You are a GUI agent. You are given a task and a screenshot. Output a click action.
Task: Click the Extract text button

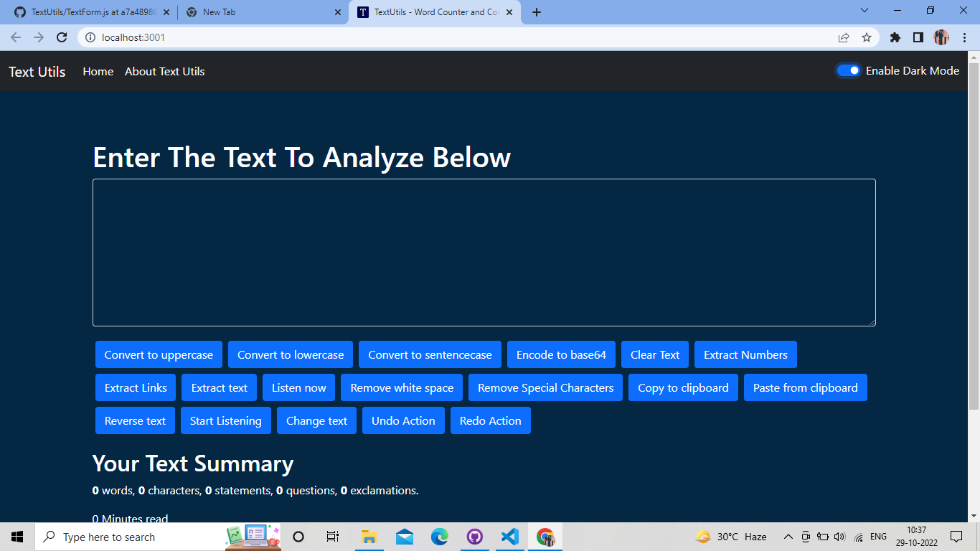click(x=219, y=387)
